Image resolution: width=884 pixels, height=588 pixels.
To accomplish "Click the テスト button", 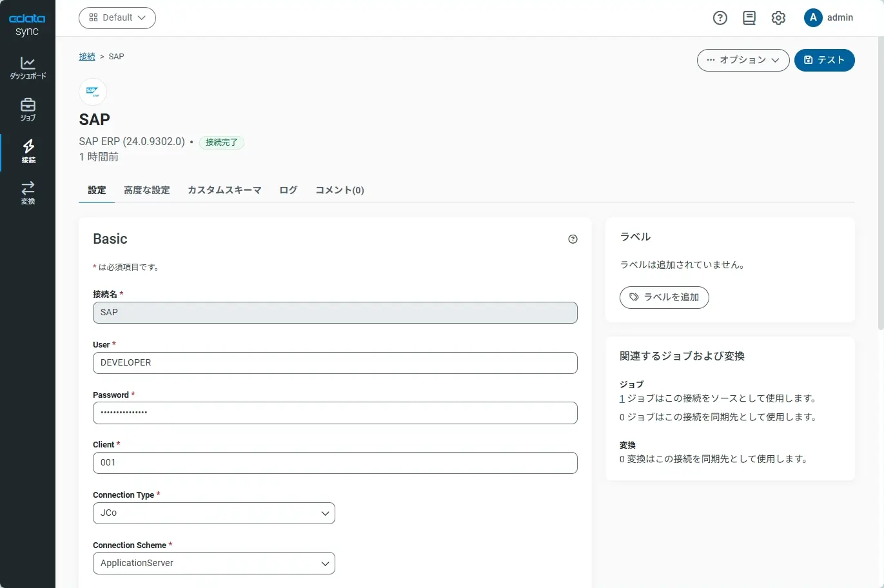I will [824, 60].
